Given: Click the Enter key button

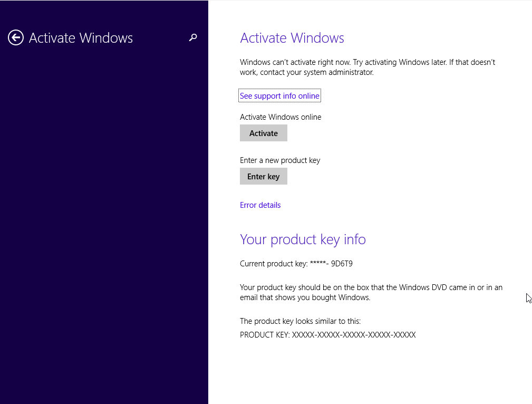Looking at the screenshot, I should 264,176.
